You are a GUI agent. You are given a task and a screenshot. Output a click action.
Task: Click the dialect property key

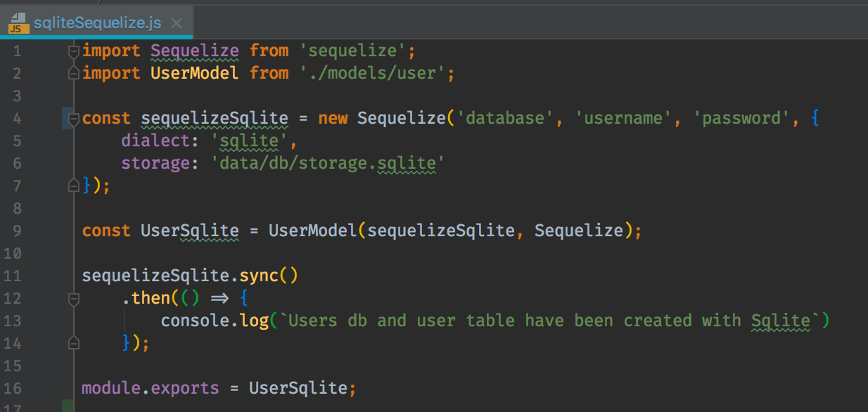pos(155,141)
